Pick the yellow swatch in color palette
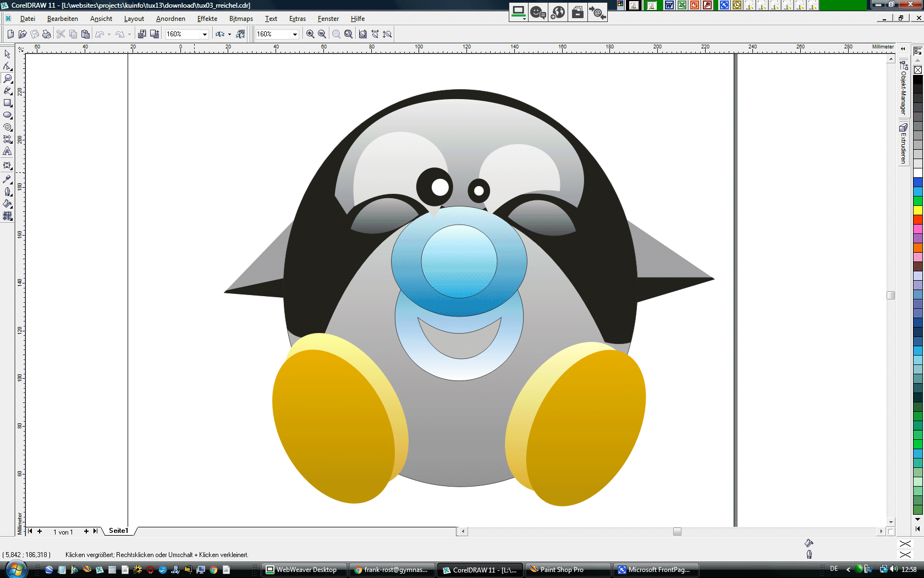This screenshot has width=924, height=578. [x=918, y=210]
